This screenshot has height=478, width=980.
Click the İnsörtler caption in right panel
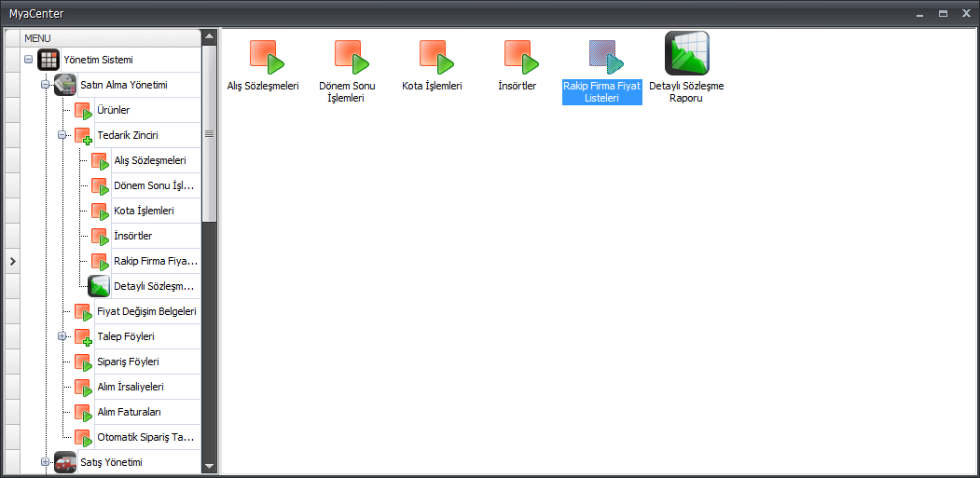(517, 87)
